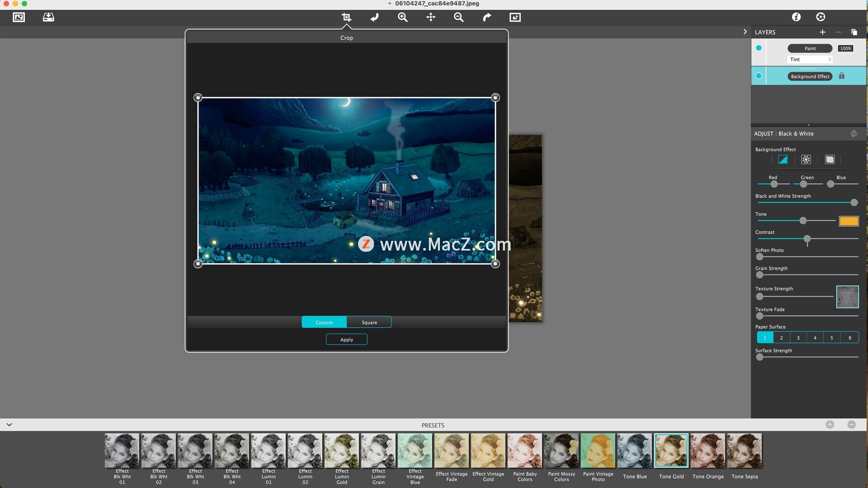Open the settings gear icon in the toolbar
The image size is (868, 488).
pos(821,17)
